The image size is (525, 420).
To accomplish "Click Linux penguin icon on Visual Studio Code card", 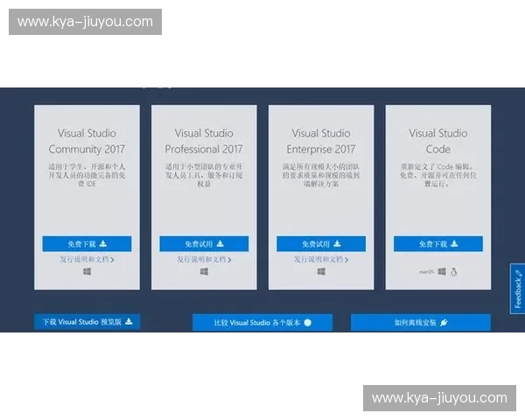I will pos(453,271).
